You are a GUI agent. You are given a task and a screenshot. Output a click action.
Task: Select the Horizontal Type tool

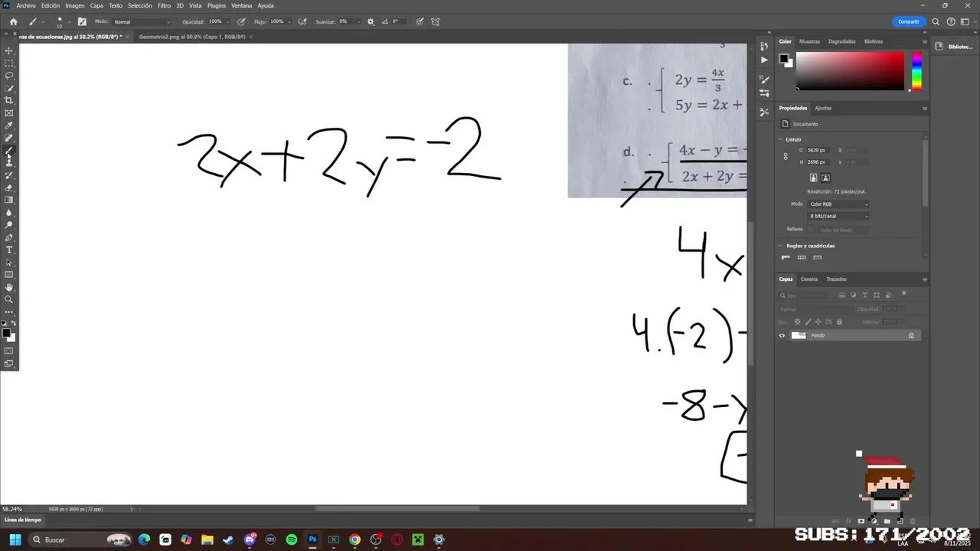(9, 250)
